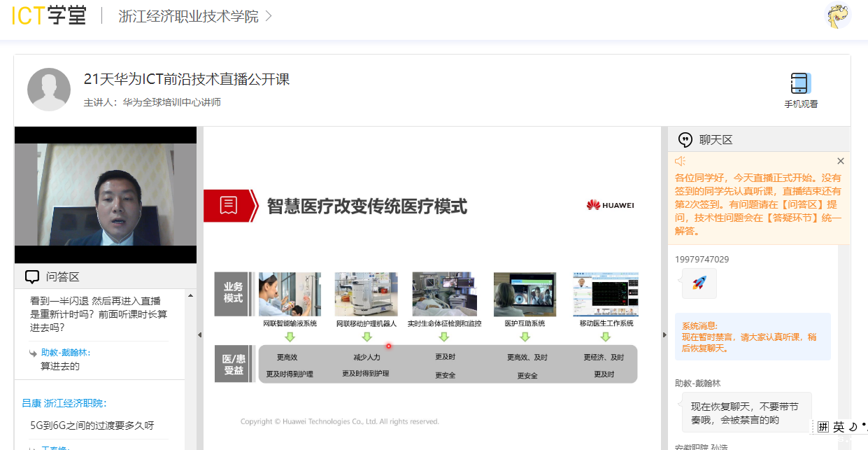Click the rocket emoji chat message
This screenshot has width=868, height=450.
click(699, 283)
